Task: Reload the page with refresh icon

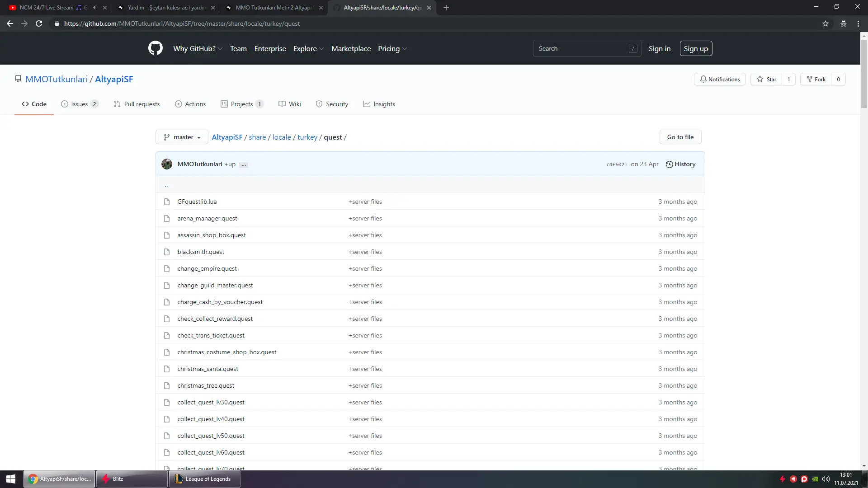Action: [39, 23]
